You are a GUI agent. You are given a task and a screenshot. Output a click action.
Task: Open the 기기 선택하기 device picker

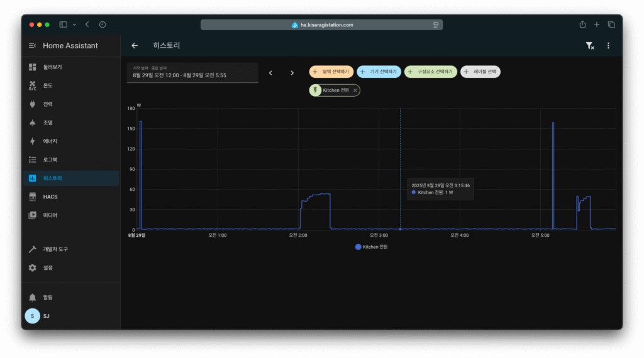[379, 72]
